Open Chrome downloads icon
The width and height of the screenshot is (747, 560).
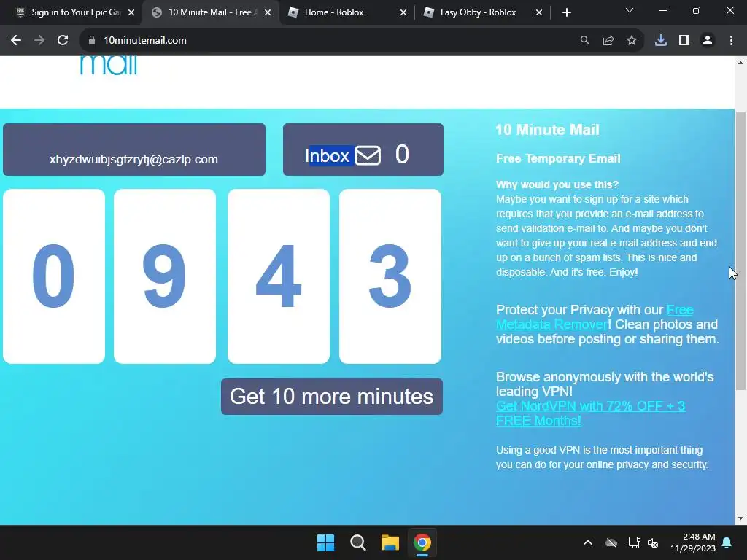click(x=661, y=41)
